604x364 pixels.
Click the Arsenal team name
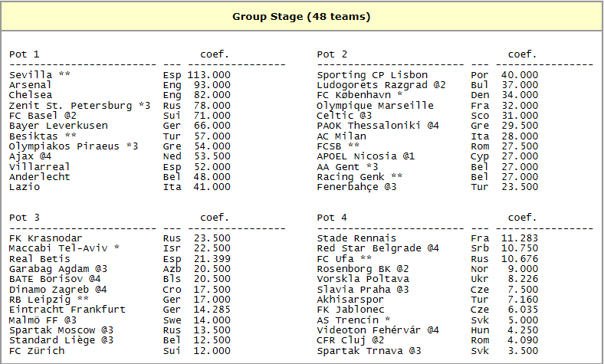pos(30,85)
